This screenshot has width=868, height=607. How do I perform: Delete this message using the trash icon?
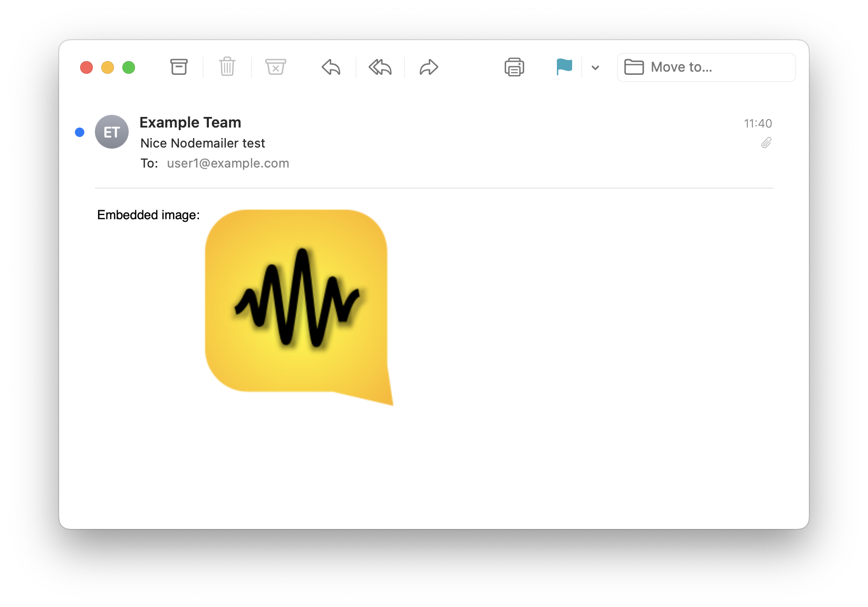coord(227,67)
